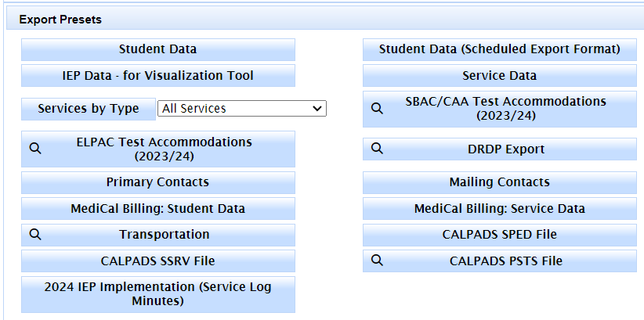Click the Services by Type button
Image resolution: width=644 pixels, height=320 pixels.
point(89,109)
